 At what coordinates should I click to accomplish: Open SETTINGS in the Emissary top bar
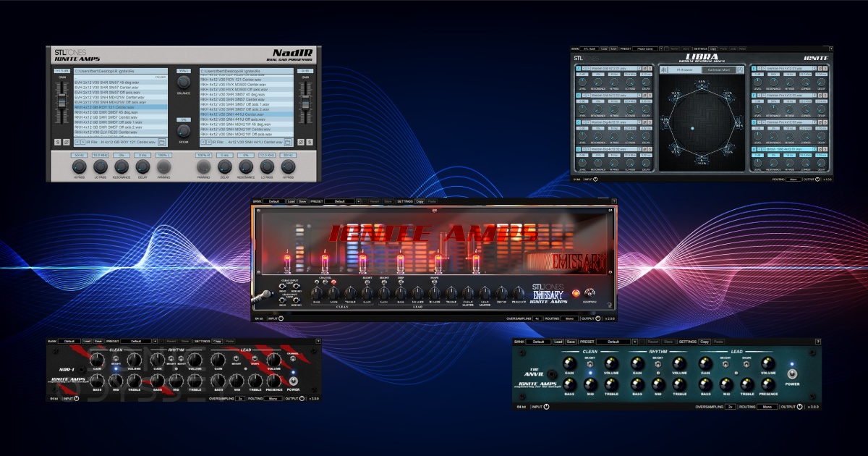[x=404, y=200]
